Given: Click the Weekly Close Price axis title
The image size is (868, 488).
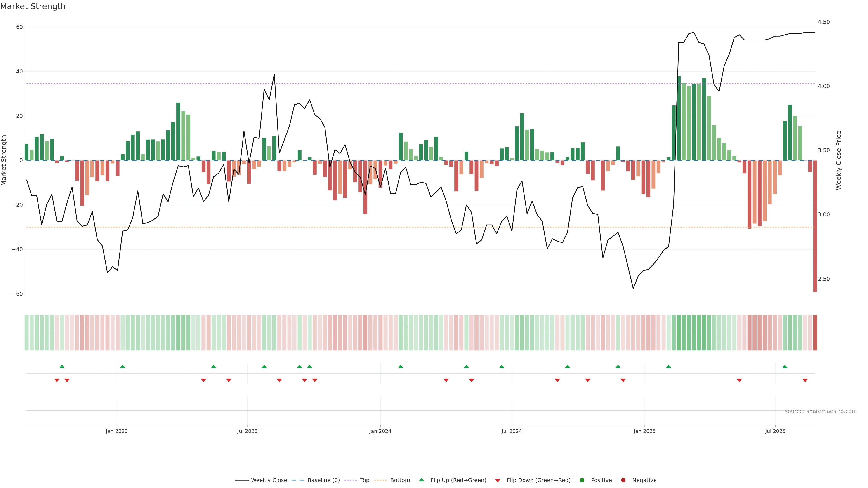Looking at the screenshot, I should (839, 160).
